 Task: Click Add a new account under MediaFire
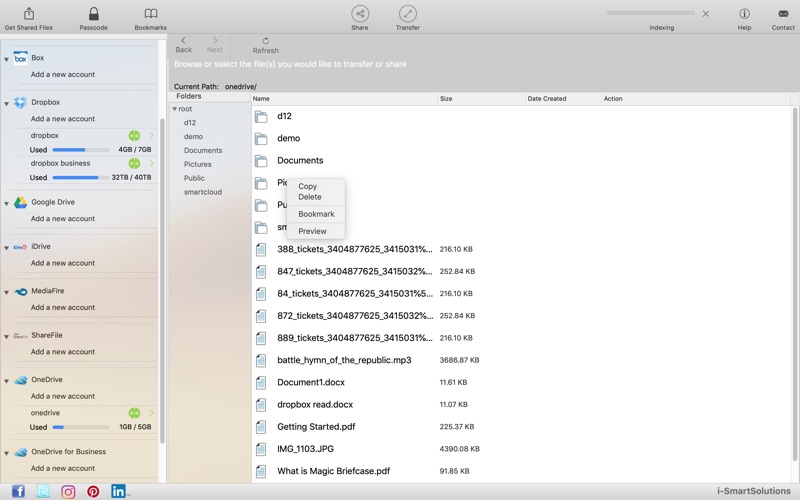[x=62, y=307]
